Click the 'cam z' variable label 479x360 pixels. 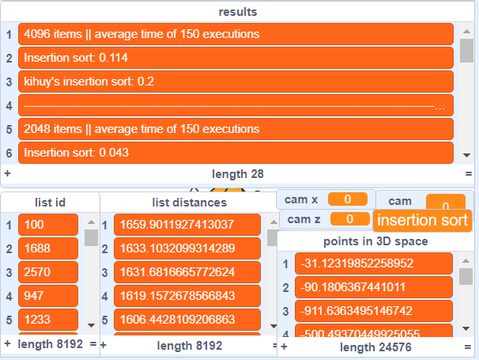coord(304,219)
